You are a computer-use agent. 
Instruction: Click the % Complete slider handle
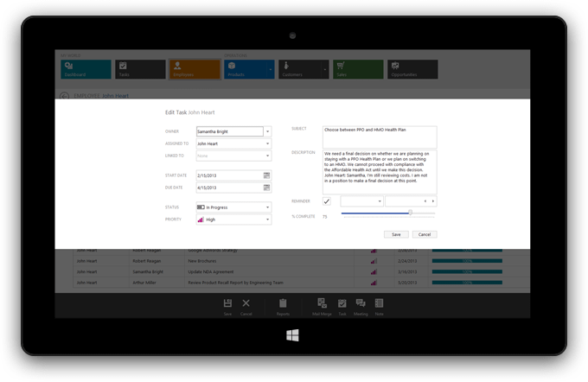[x=410, y=213]
